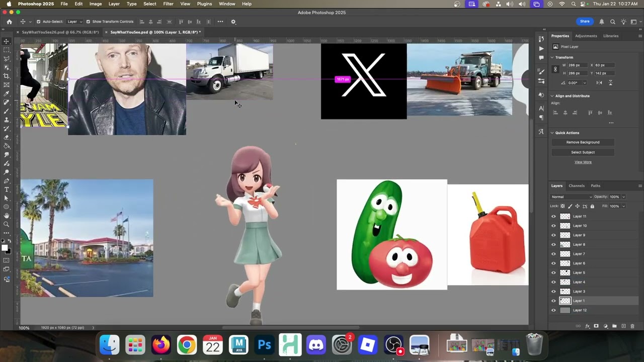Lock all for the layer
Viewport: 644px width, 362px height.
tap(592, 206)
